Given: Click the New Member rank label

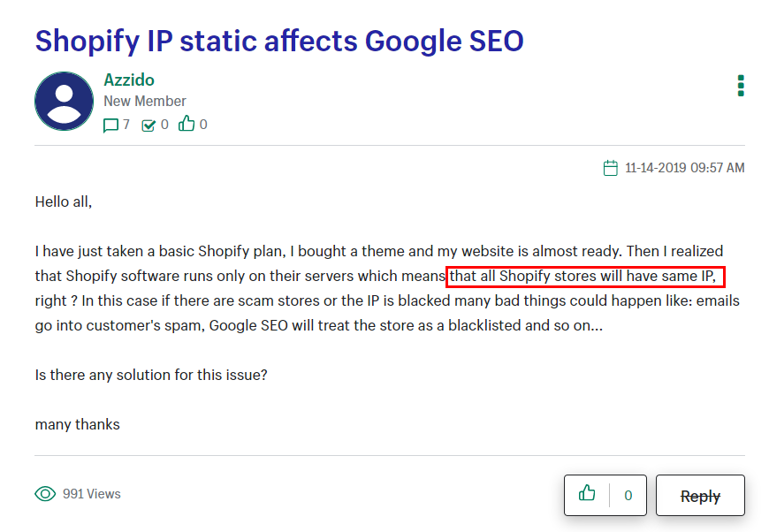Looking at the screenshot, I should point(144,101).
